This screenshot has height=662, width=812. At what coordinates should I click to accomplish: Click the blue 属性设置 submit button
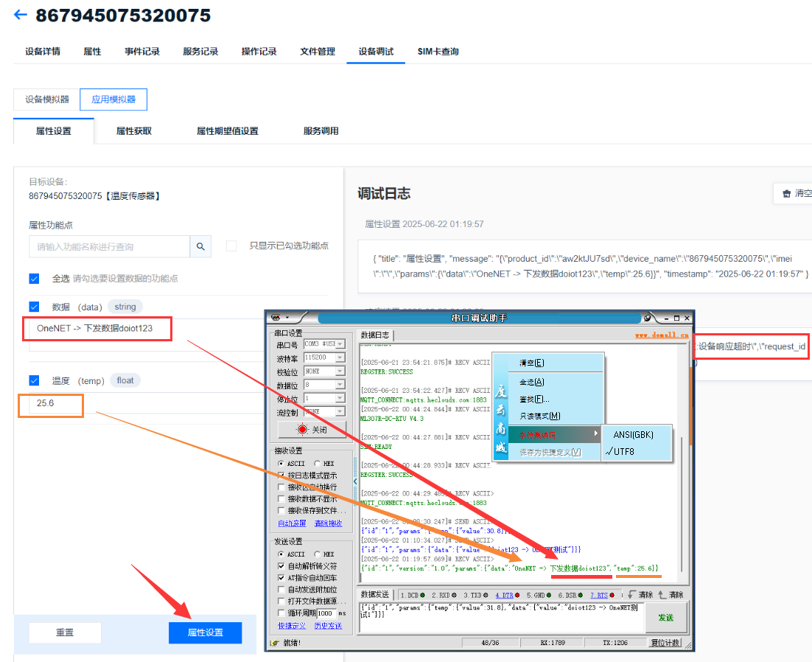click(x=205, y=633)
